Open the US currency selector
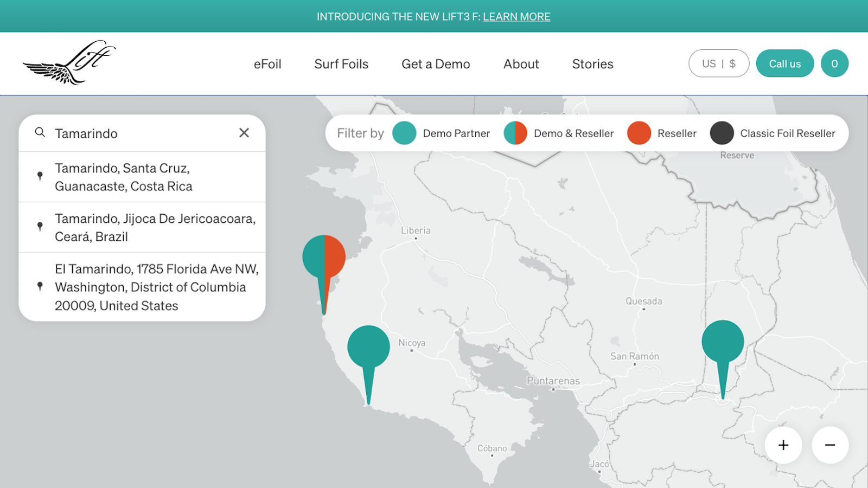The width and height of the screenshot is (868, 488). click(x=719, y=63)
